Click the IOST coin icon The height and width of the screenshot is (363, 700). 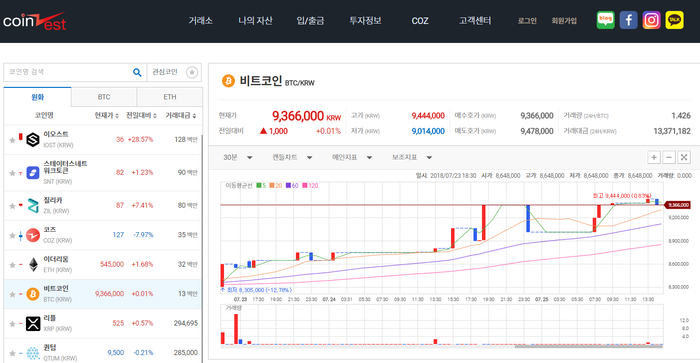click(33, 140)
